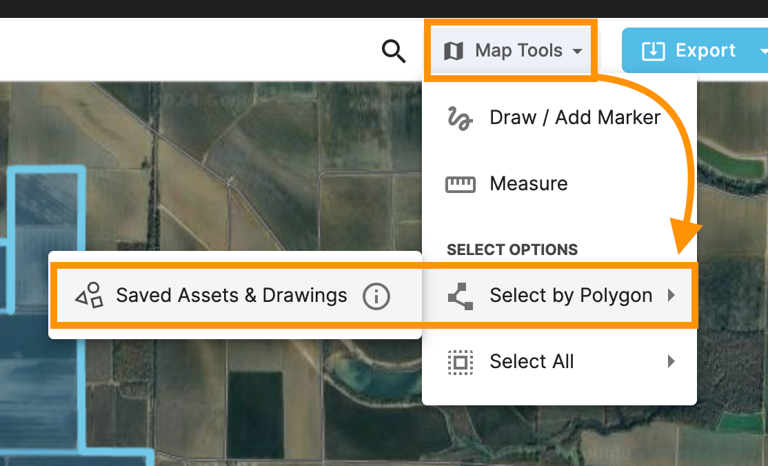The height and width of the screenshot is (466, 768).
Task: Expand the Select by Polygon submenu arrow
Action: click(671, 296)
